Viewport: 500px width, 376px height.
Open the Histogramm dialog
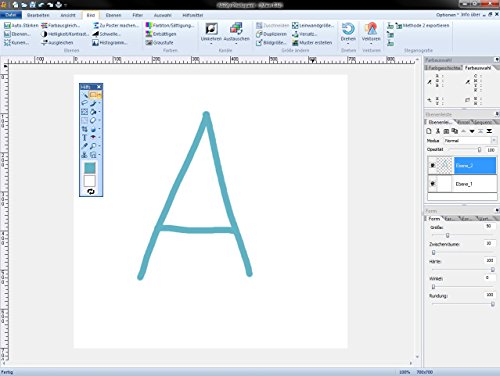click(x=109, y=43)
